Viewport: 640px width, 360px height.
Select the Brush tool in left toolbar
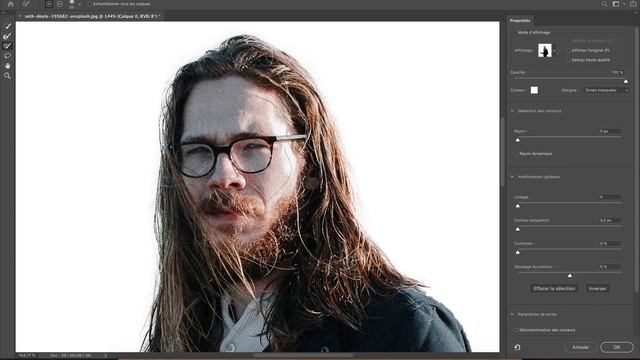click(7, 46)
